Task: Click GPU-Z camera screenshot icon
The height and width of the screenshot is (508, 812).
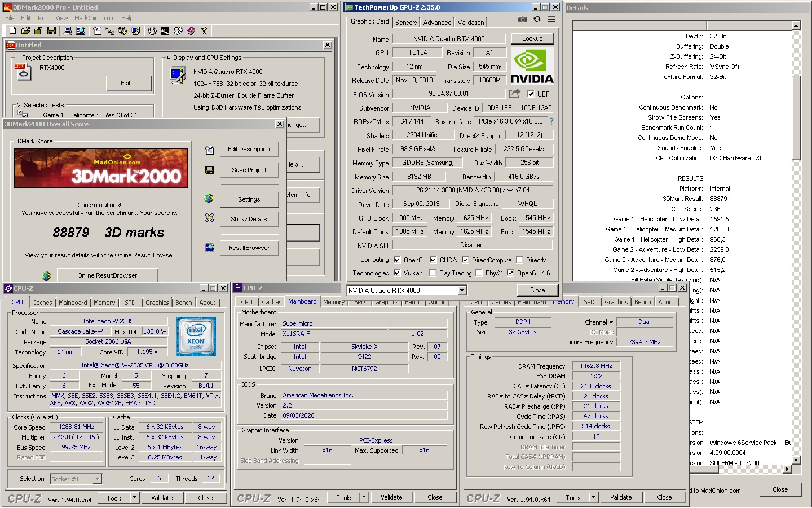Action: click(x=523, y=19)
